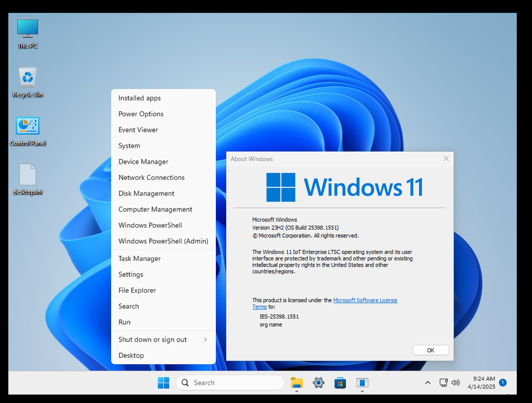Select the Control Panel desktop icon
The height and width of the screenshot is (403, 532).
pos(28,131)
